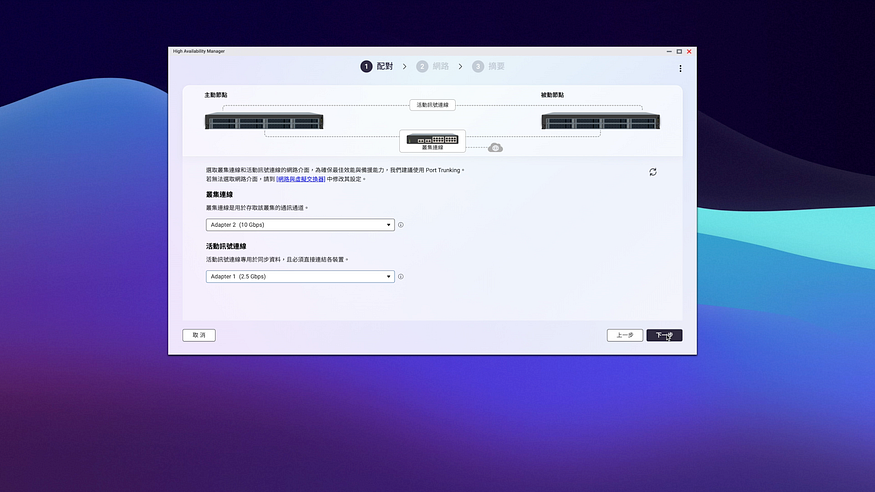Screen dimensions: 875x492
Task: Click the 活動訊號連線 label in diagram
Action: [432, 105]
